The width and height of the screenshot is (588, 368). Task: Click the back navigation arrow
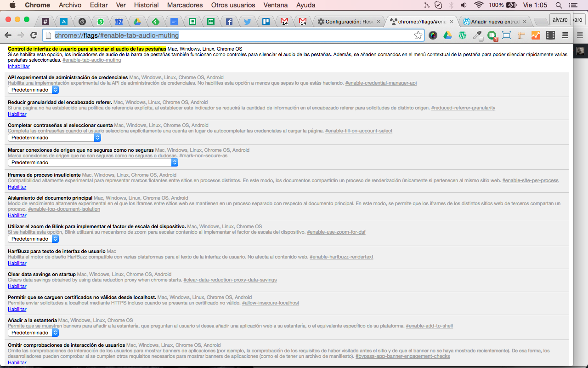click(8, 35)
